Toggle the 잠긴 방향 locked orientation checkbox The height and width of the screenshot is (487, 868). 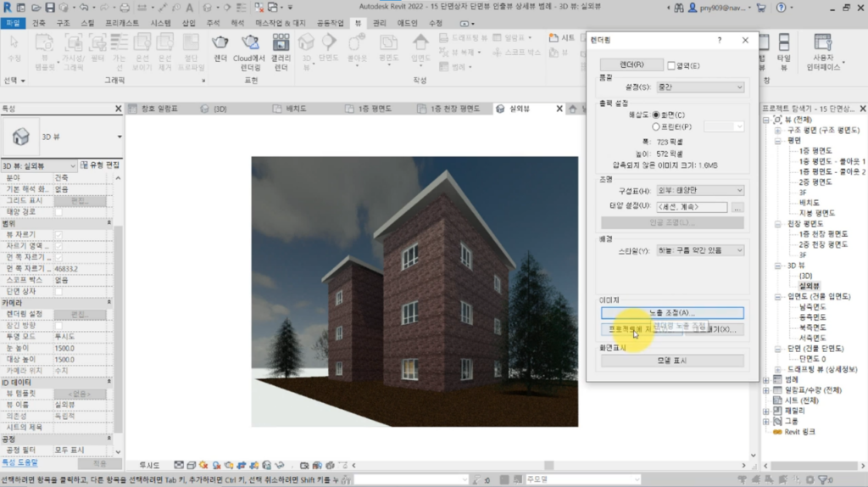pyautogui.click(x=58, y=325)
